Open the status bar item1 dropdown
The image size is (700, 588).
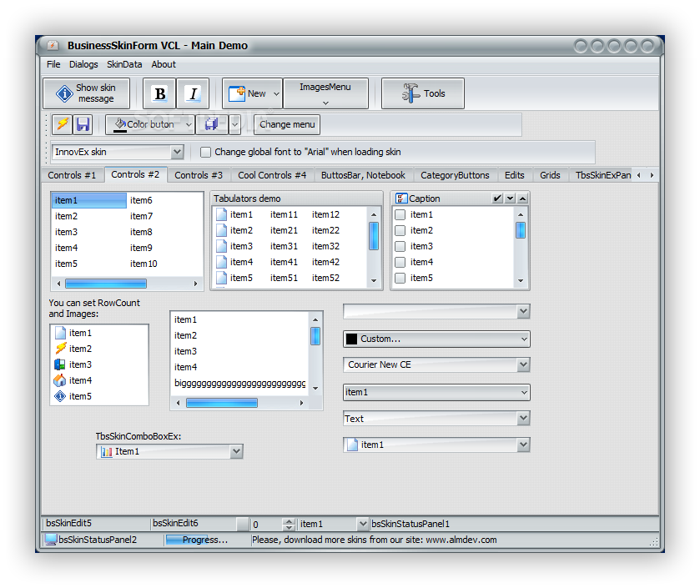click(x=363, y=524)
